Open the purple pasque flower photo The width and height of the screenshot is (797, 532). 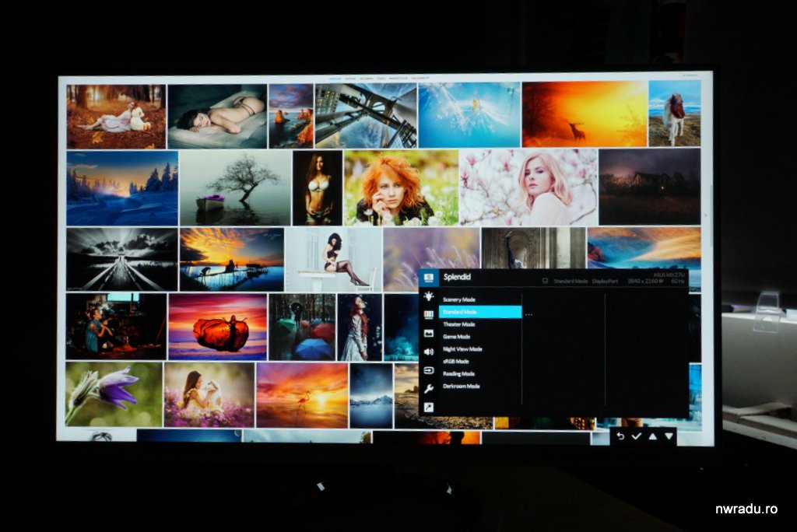point(114,394)
